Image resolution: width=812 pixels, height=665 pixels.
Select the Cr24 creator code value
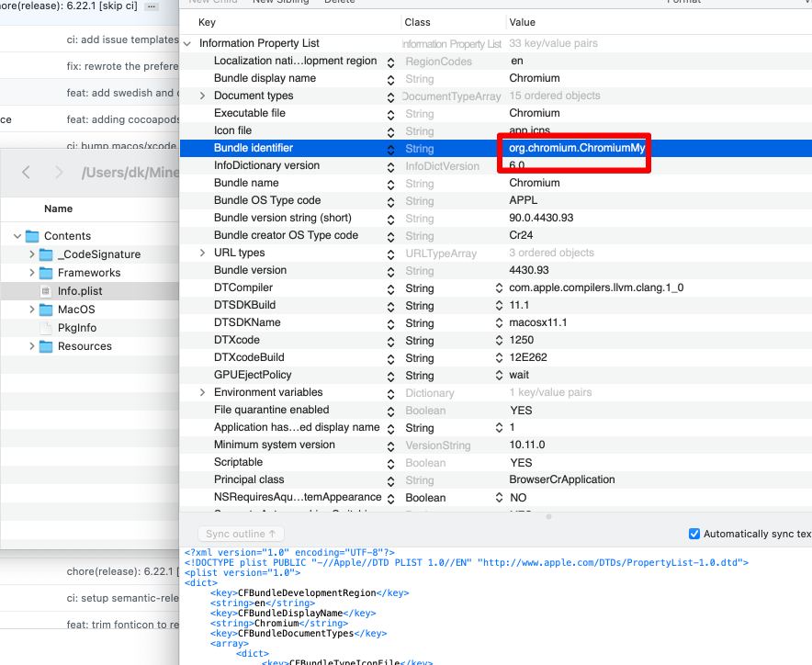click(x=521, y=236)
